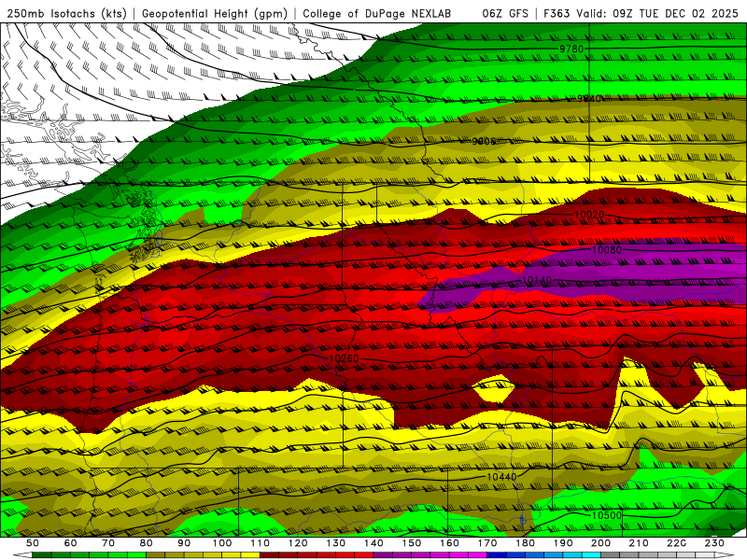The height and width of the screenshot is (560, 747).
Task: Click the 'College of DuPage NEXLAB' label
Action: (x=377, y=14)
